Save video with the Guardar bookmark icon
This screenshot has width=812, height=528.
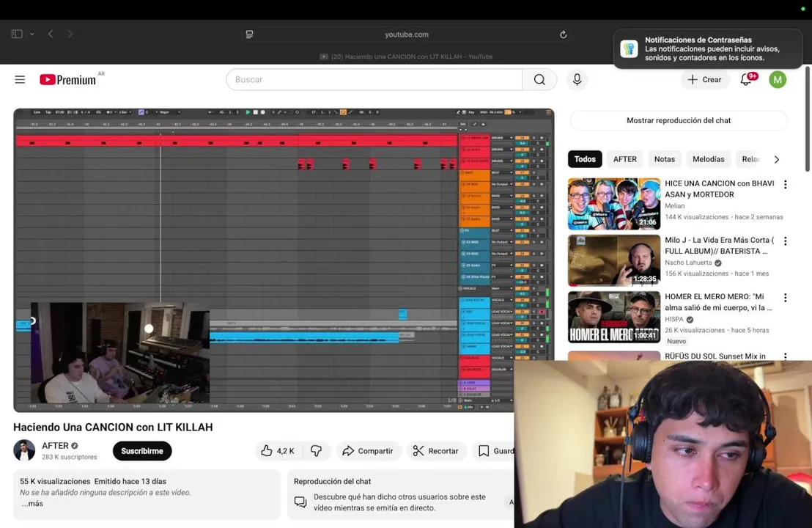484,451
